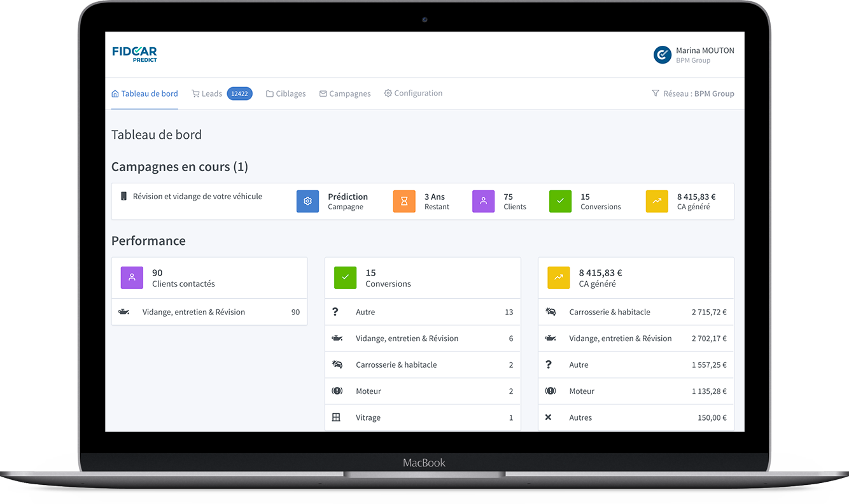The width and height of the screenshot is (849, 504).
Task: Click green checkmark icon in Performance Conversions card
Action: click(345, 278)
